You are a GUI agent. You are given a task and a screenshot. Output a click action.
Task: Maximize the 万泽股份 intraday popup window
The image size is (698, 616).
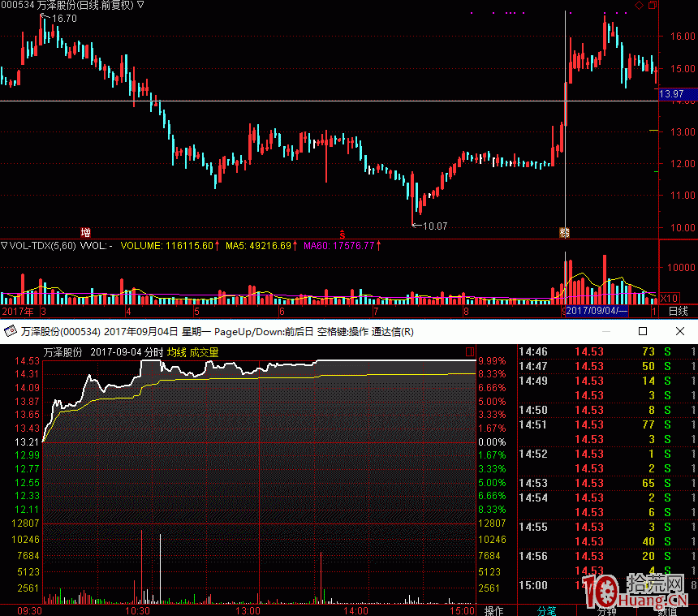[x=642, y=331]
